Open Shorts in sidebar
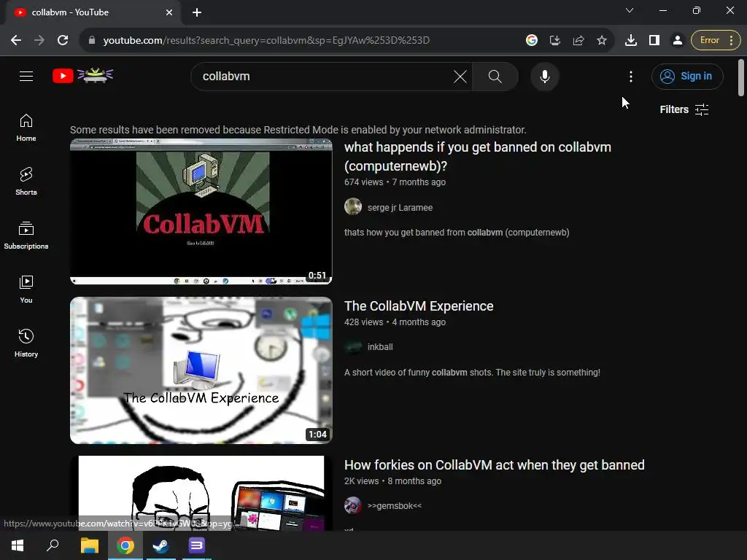The height and width of the screenshot is (560, 747). (x=26, y=182)
